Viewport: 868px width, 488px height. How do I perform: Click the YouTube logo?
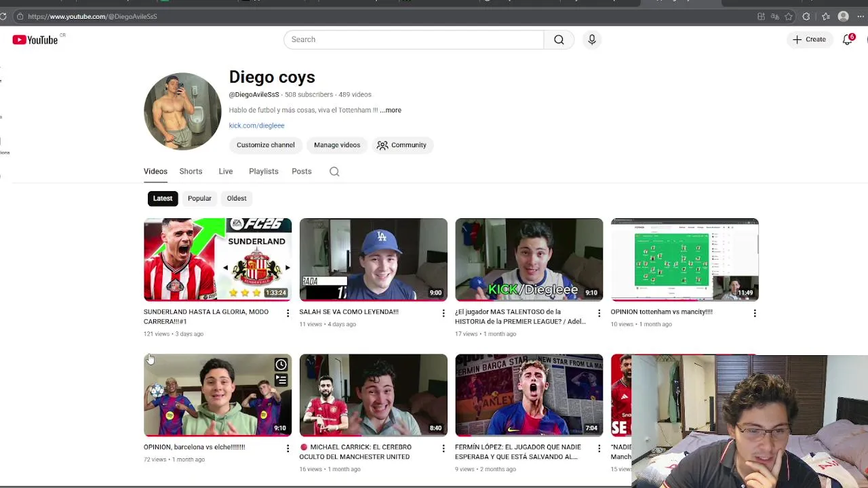pyautogui.click(x=35, y=40)
